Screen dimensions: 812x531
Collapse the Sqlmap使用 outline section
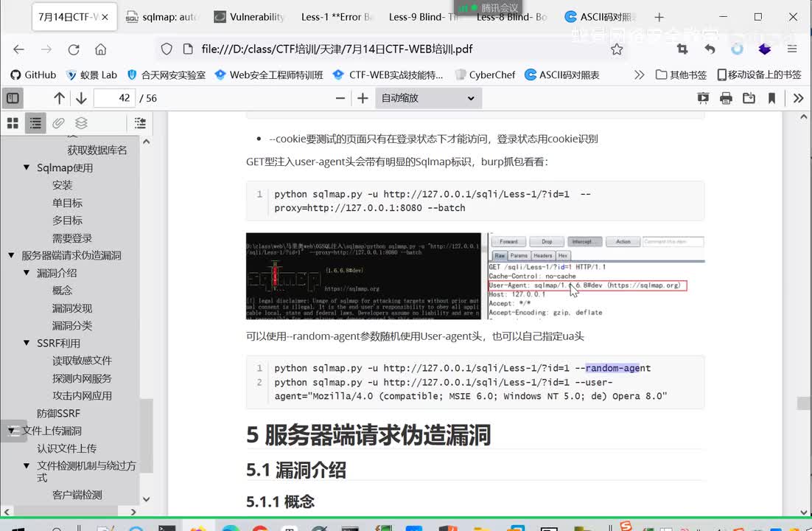coord(27,167)
